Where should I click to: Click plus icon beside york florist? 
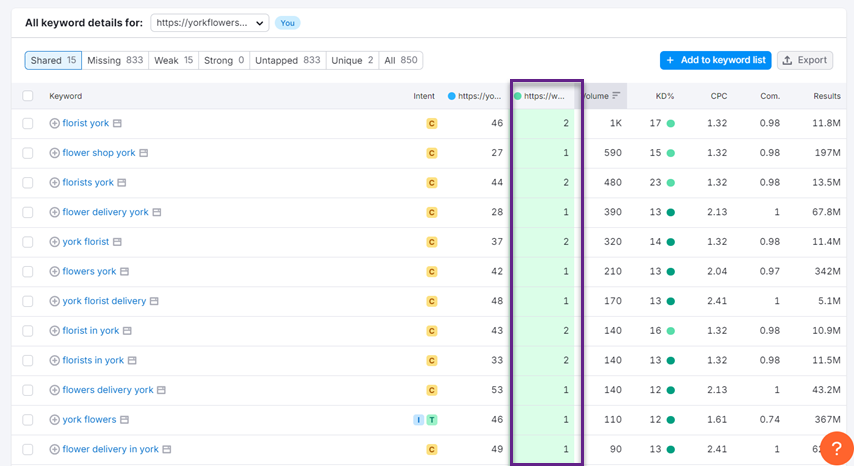click(x=54, y=242)
